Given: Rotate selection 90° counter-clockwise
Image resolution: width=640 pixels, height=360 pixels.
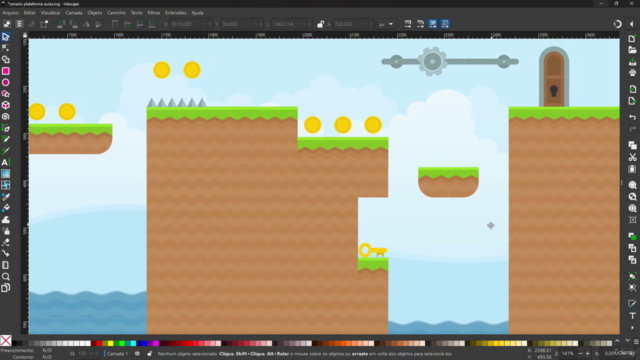Looking at the screenshot, I should pyautogui.click(x=61, y=24).
